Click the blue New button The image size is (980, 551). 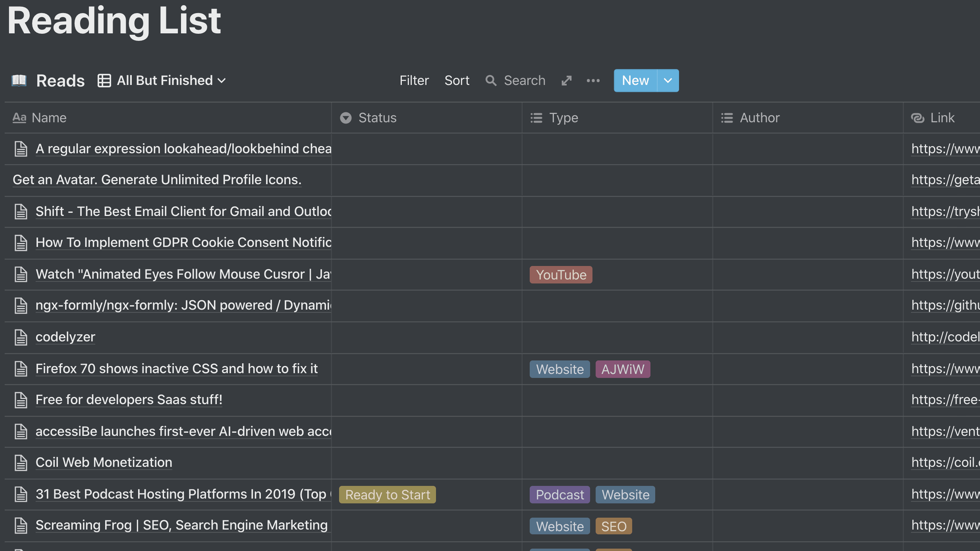tap(635, 81)
